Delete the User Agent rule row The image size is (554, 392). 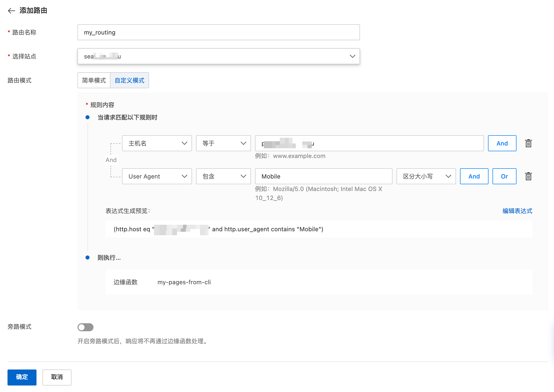(x=528, y=176)
